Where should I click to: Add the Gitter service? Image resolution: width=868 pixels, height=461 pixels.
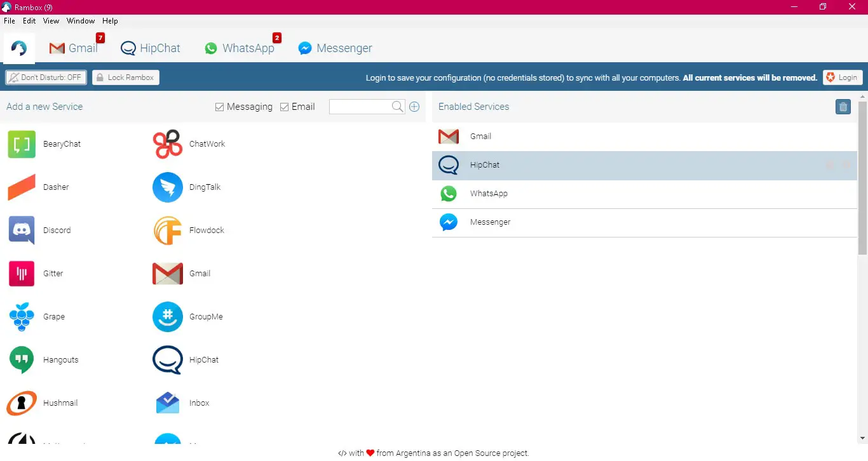pyautogui.click(x=22, y=274)
